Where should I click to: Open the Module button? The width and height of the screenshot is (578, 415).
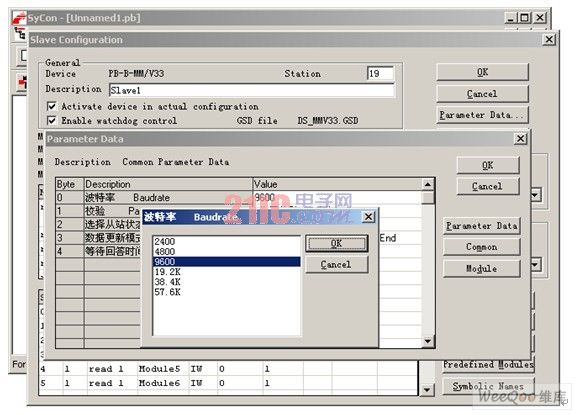pyautogui.click(x=481, y=269)
